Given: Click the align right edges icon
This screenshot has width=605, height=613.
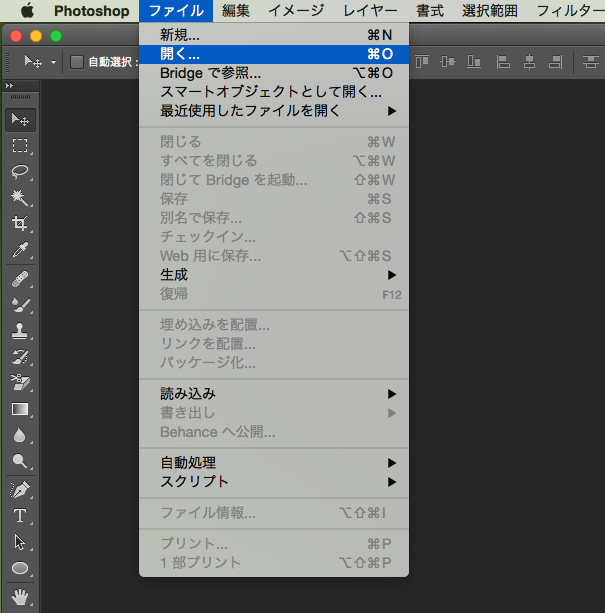Looking at the screenshot, I should pyautogui.click(x=555, y=62).
